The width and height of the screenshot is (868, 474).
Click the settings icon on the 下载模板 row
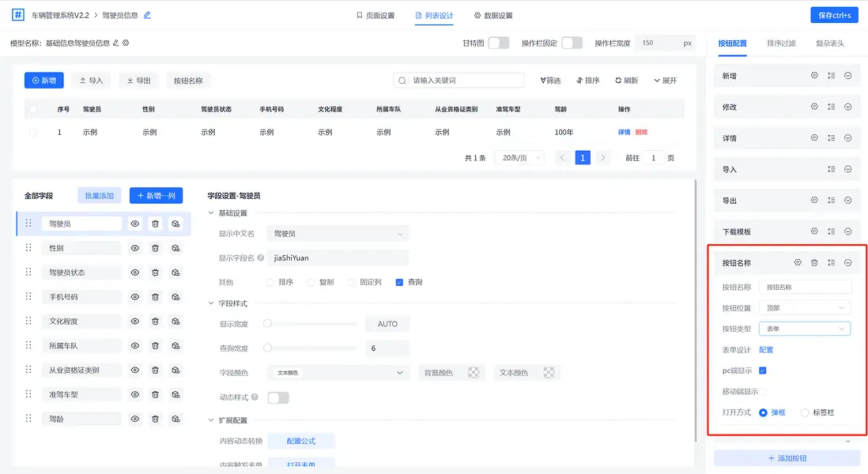(x=814, y=231)
